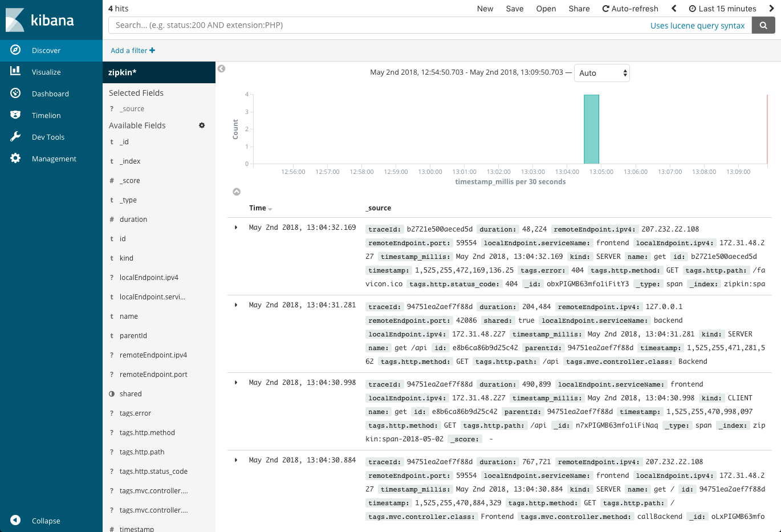
Task: Open the Dev Tools wrench icon
Action: click(x=15, y=136)
